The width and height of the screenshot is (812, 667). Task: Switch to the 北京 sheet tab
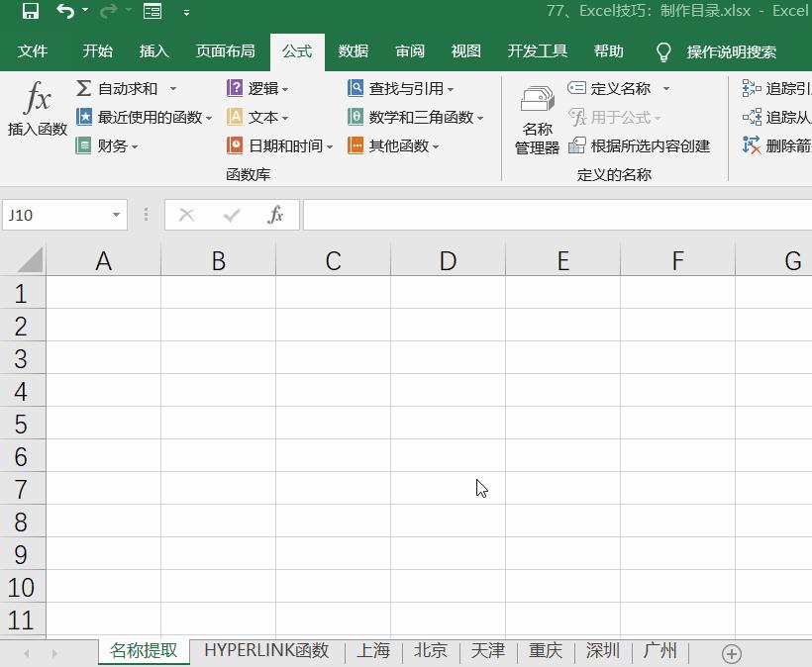coord(431,651)
